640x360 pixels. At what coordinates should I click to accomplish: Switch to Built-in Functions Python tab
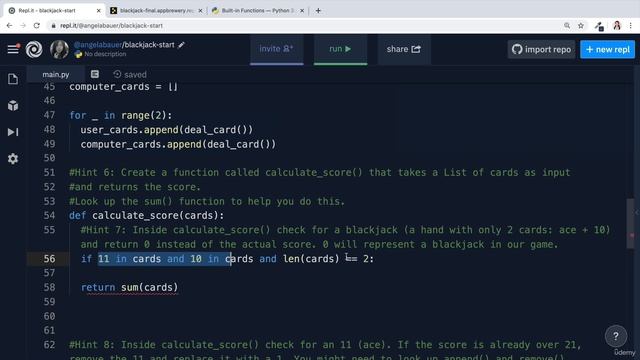pos(258,11)
